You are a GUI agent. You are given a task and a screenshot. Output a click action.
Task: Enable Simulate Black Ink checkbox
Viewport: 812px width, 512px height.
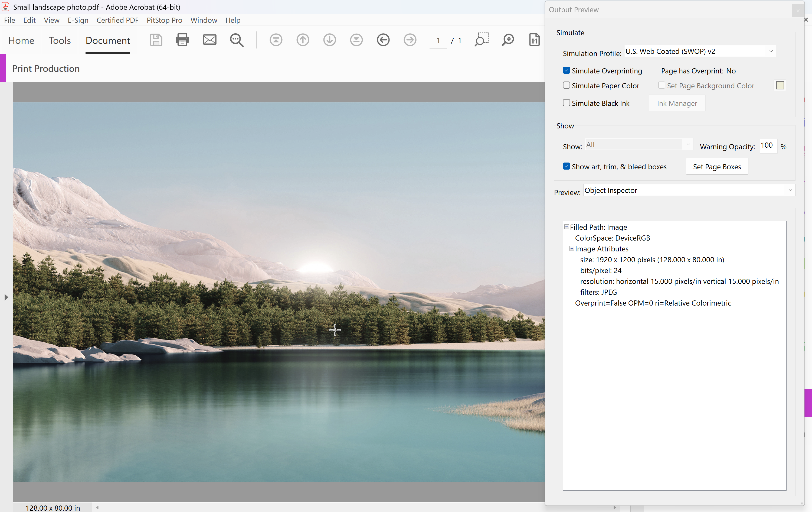point(566,103)
